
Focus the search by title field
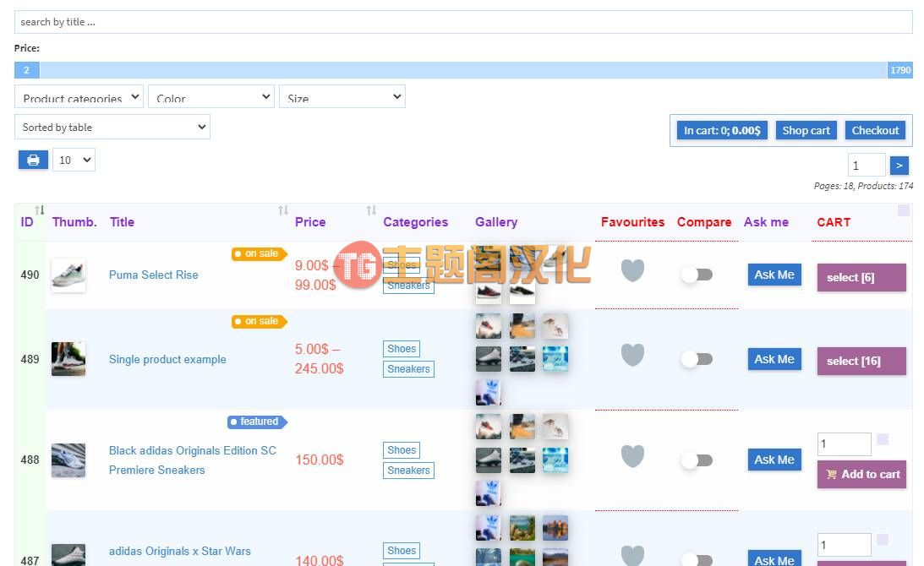pyautogui.click(x=463, y=22)
